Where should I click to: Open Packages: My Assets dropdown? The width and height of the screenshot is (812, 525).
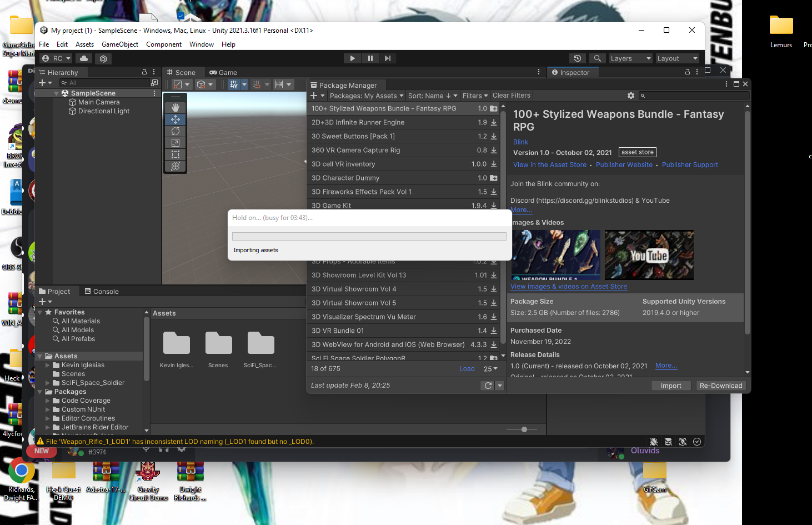coord(367,96)
